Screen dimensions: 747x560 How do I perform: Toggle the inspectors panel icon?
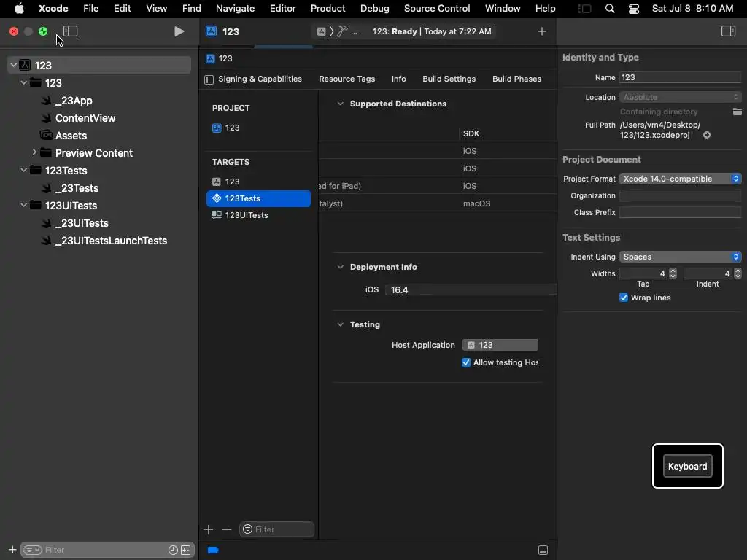728,31
